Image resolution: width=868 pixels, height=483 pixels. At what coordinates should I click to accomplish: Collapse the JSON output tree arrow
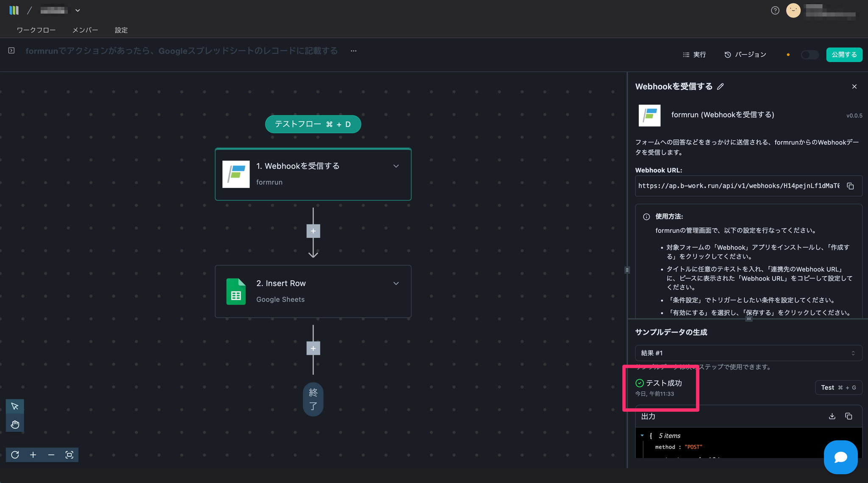point(642,436)
